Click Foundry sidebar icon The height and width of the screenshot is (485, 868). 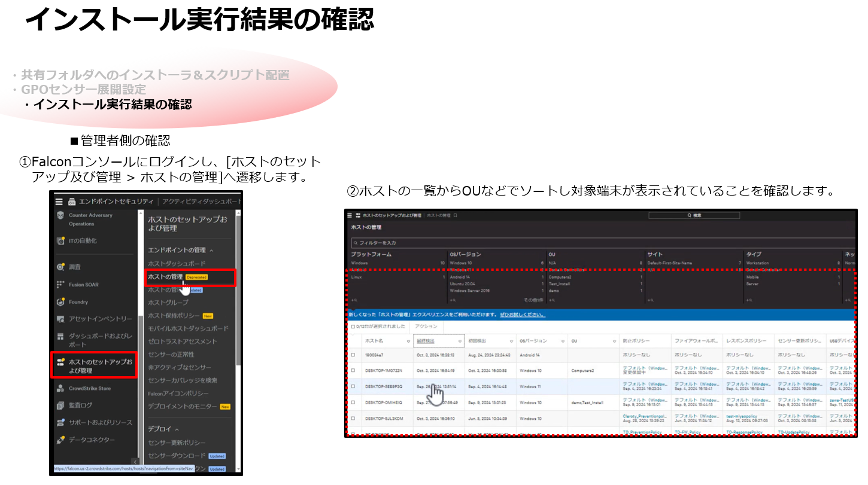[x=60, y=302]
